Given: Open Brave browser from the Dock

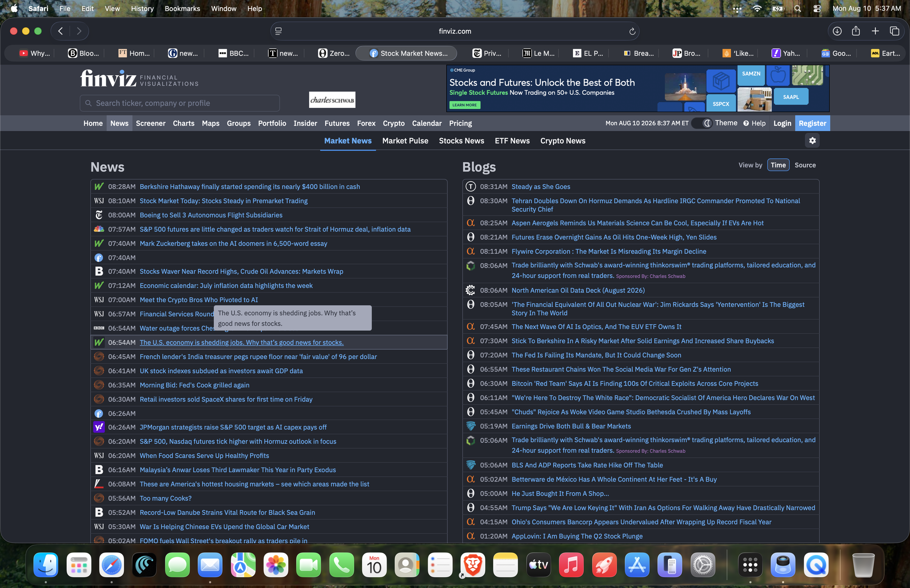Looking at the screenshot, I should (x=473, y=565).
